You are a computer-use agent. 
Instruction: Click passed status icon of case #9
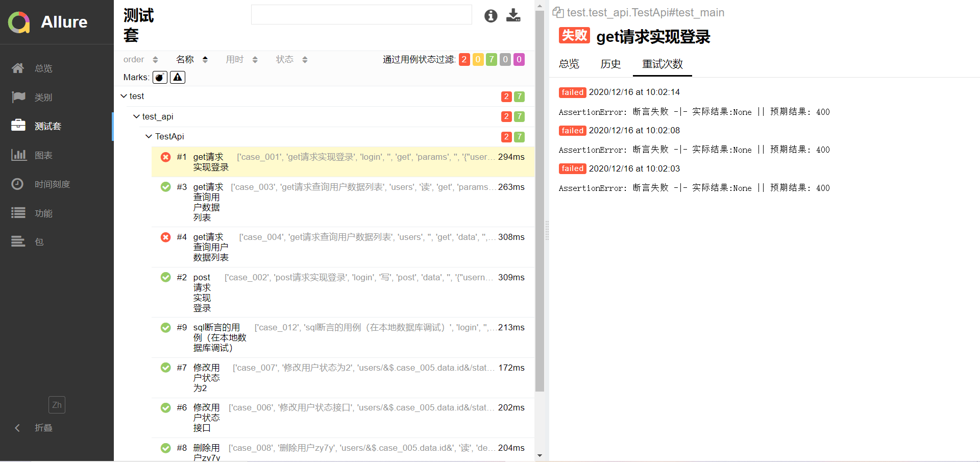[x=166, y=327]
